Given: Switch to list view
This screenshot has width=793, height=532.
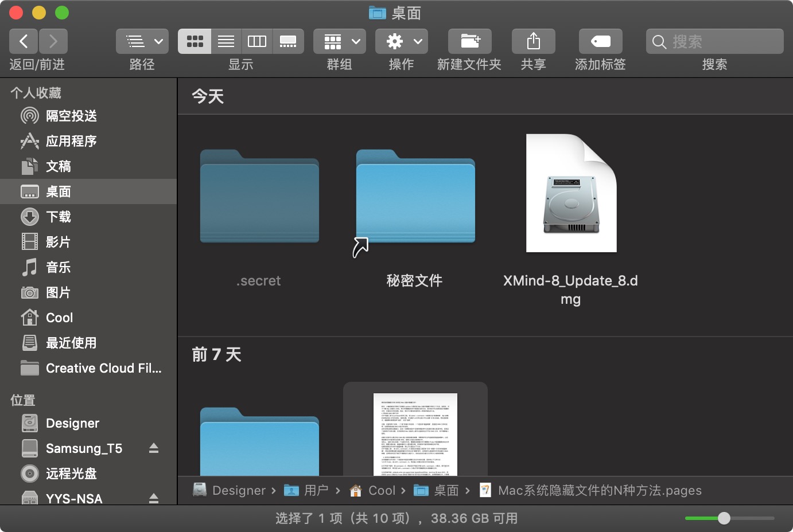Looking at the screenshot, I should tap(226, 41).
